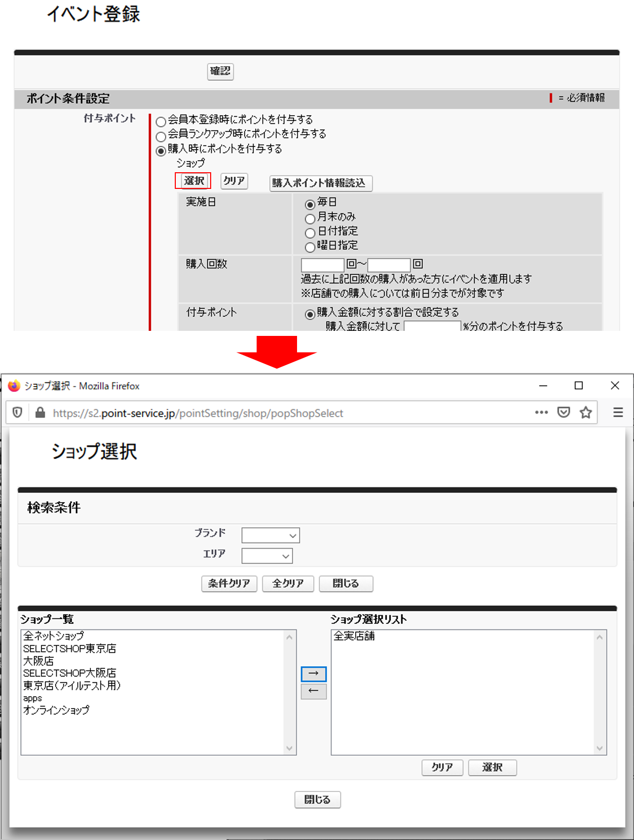Select 月末のみ radio button

(310, 219)
